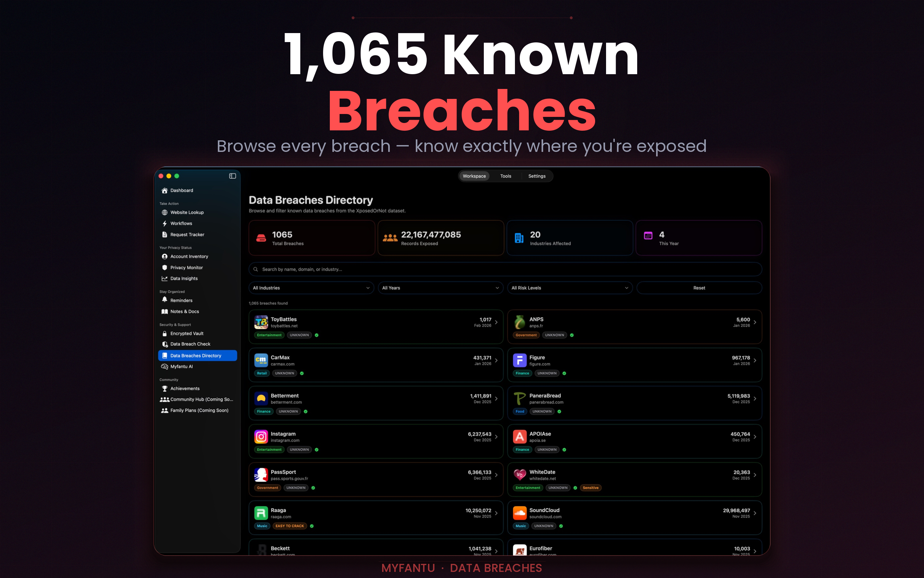Image resolution: width=924 pixels, height=578 pixels.
Task: Expand ANPS breach details chevron
Action: click(x=755, y=322)
